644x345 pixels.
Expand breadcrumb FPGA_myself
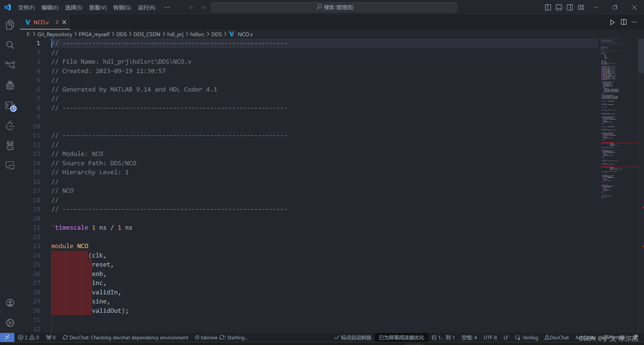click(x=94, y=34)
